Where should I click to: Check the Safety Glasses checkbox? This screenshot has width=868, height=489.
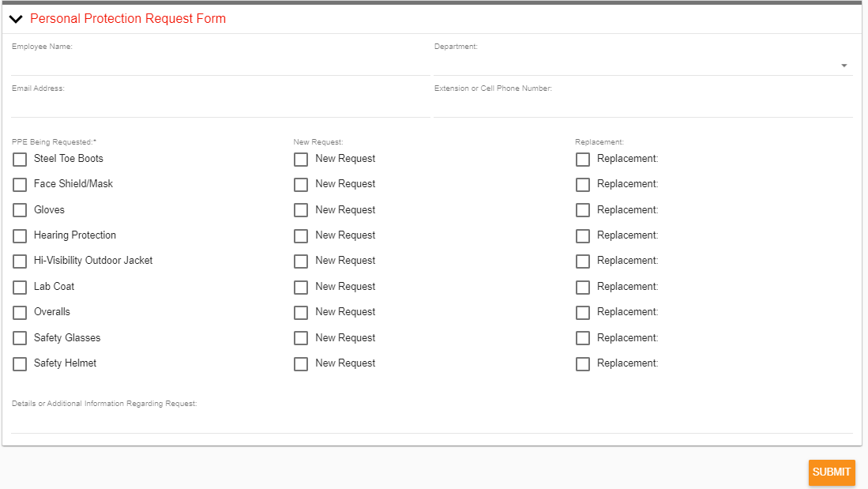coord(20,338)
